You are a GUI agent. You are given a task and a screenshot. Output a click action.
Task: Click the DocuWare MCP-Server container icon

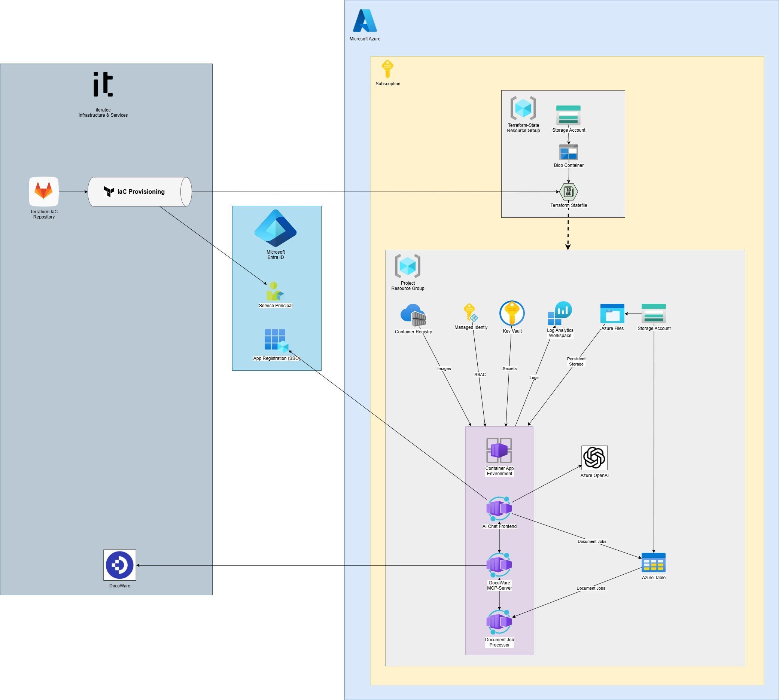(x=499, y=565)
